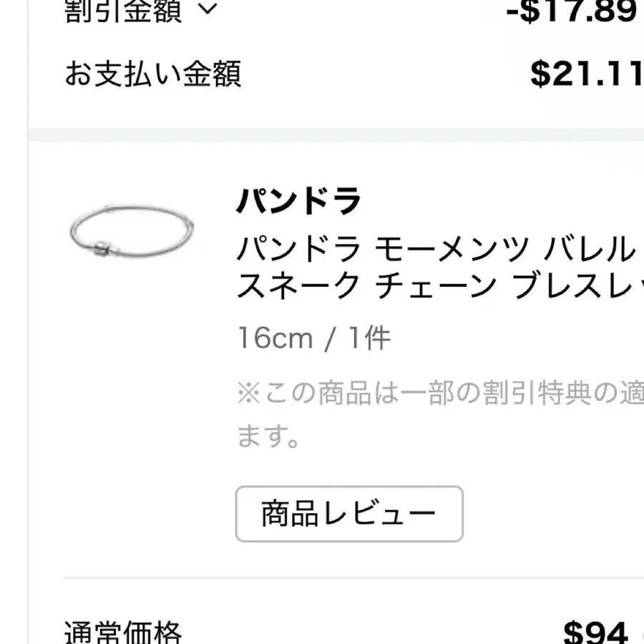Click the 割引金額 label
The image size is (644, 644).
pos(123,11)
